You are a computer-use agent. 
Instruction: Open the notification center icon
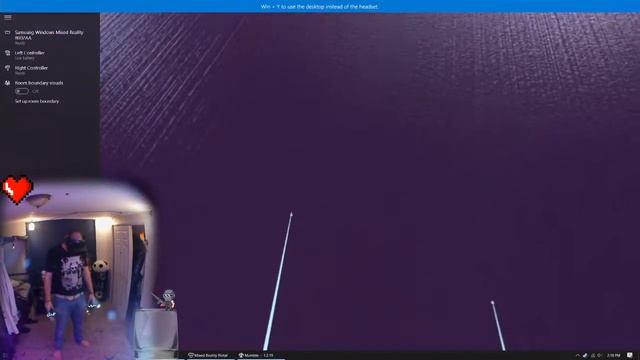click(630, 356)
